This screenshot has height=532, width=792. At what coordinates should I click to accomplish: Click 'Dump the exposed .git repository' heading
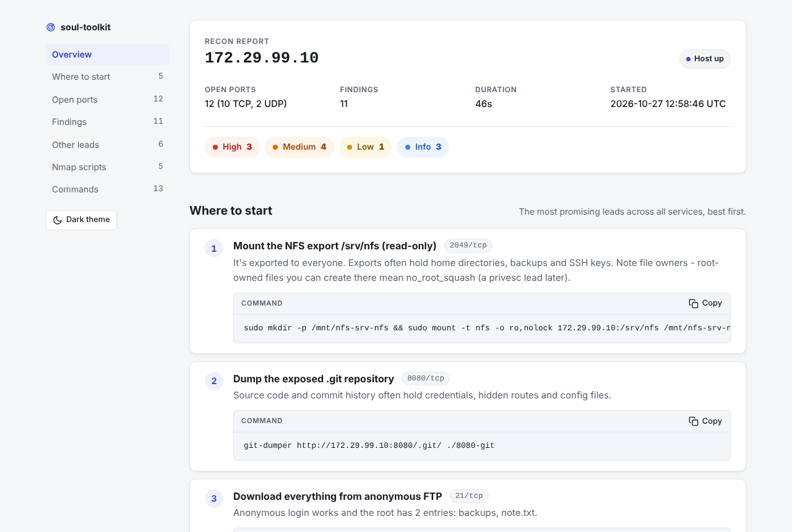pyautogui.click(x=314, y=379)
